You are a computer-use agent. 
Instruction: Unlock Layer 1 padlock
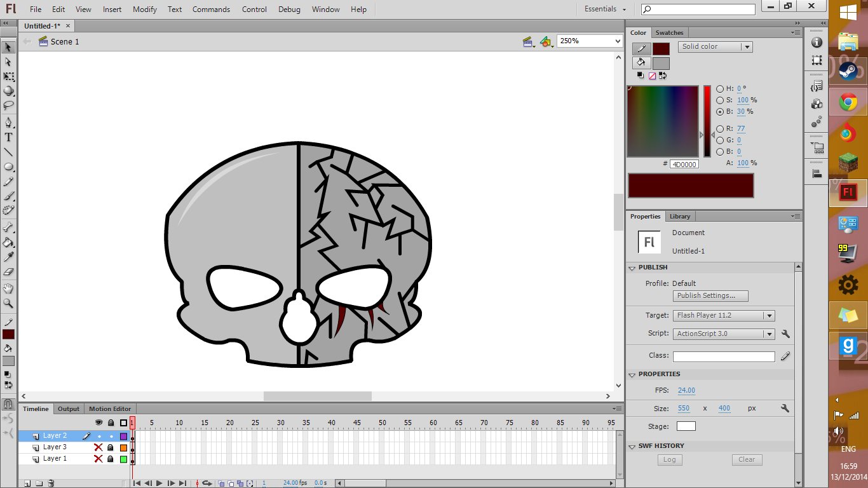tap(111, 459)
